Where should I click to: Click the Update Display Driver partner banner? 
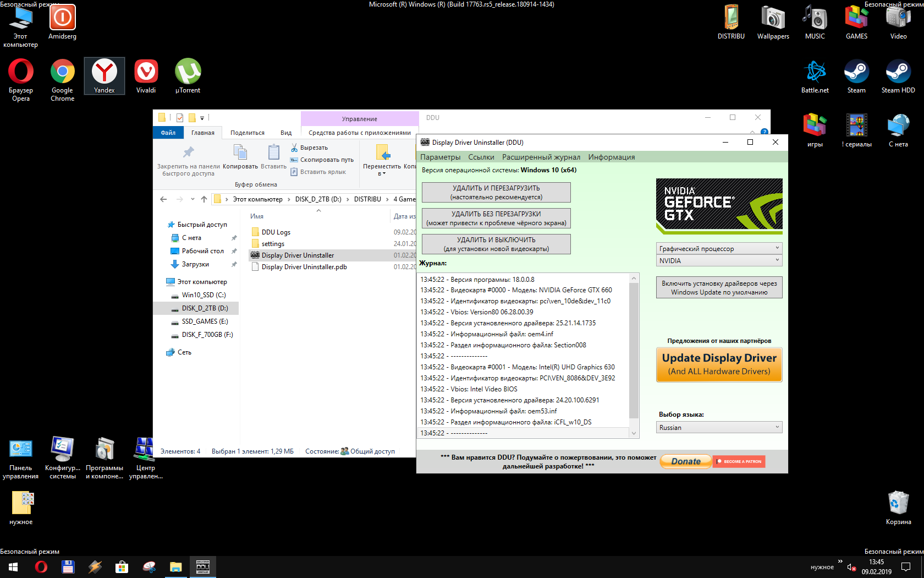pyautogui.click(x=719, y=364)
